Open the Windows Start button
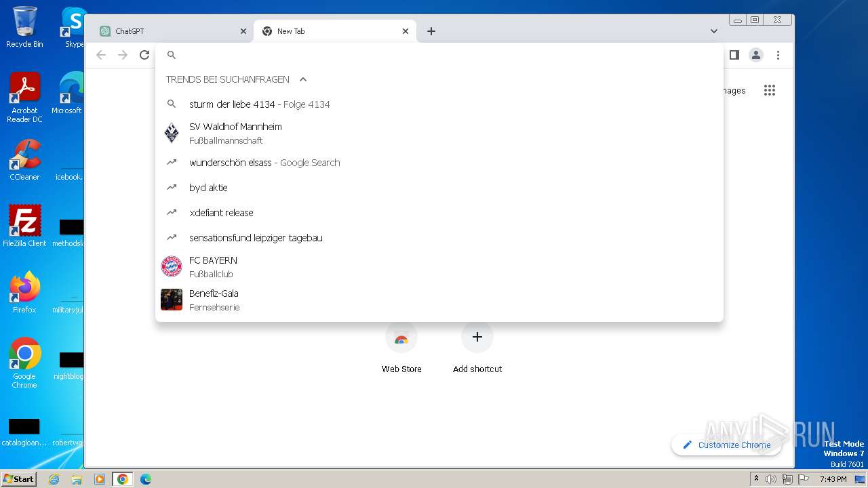The height and width of the screenshot is (488, 868). (18, 479)
